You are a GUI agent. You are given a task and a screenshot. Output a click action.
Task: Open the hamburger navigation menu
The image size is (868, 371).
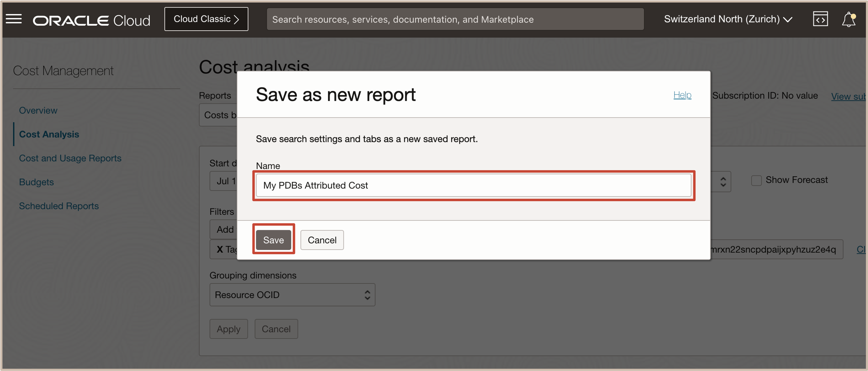pos(14,19)
